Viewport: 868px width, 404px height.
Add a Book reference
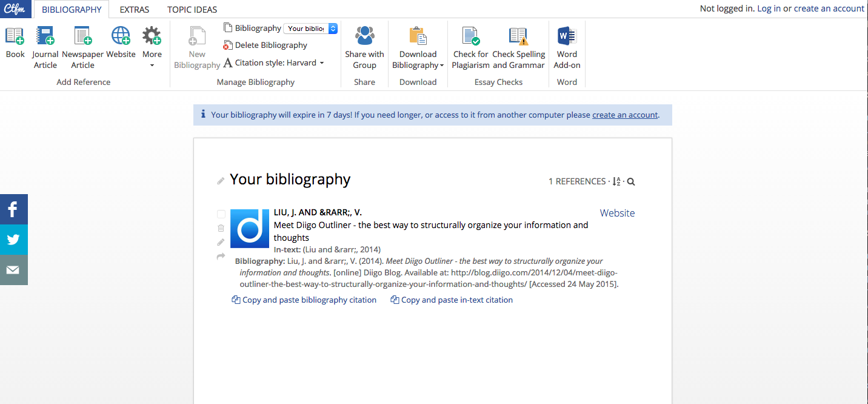pos(15,42)
